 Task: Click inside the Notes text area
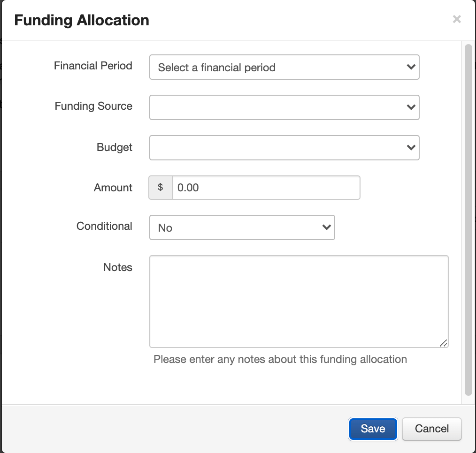(299, 301)
